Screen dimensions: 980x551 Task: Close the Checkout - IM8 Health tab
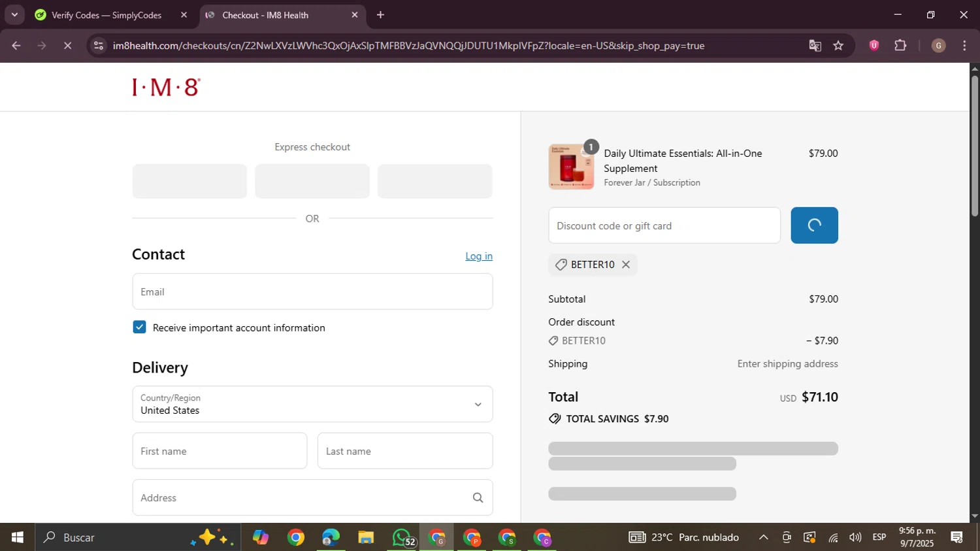pos(355,15)
